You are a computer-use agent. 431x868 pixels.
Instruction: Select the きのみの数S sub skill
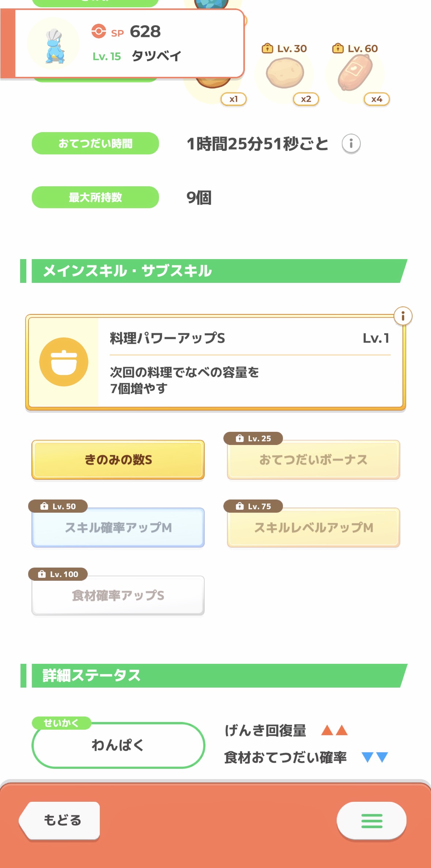(118, 460)
